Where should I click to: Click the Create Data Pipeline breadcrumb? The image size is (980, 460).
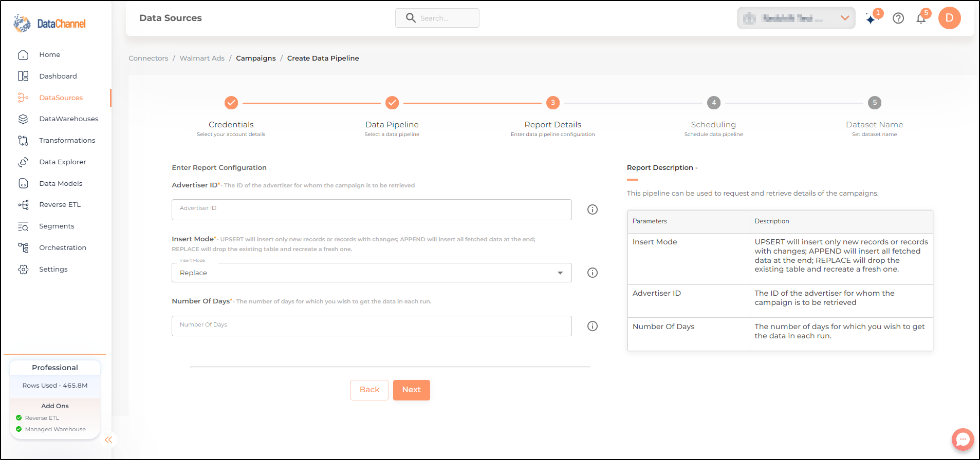(x=323, y=59)
